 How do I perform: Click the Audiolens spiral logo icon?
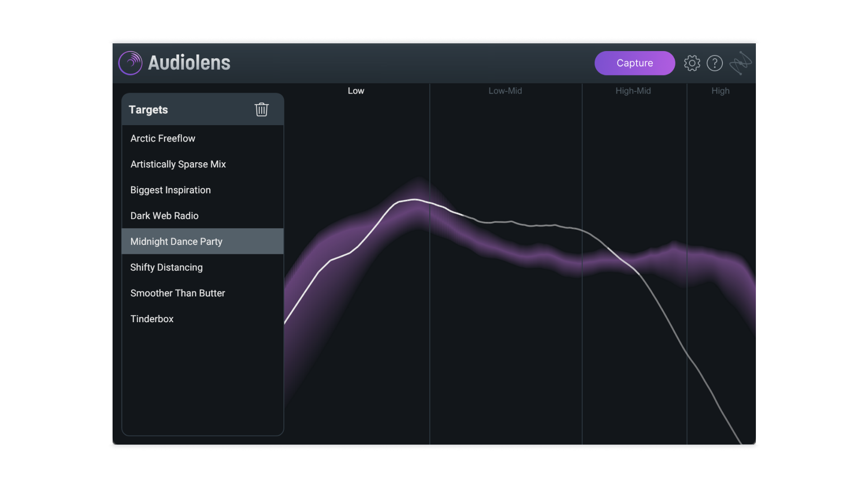point(130,63)
